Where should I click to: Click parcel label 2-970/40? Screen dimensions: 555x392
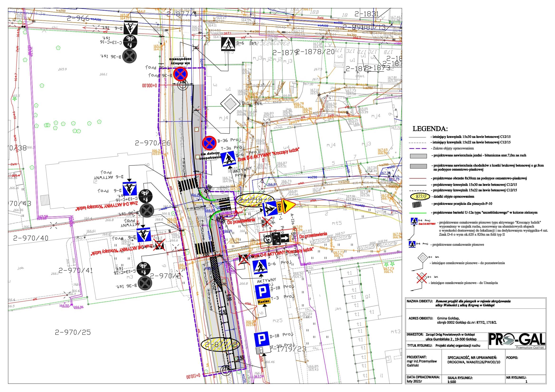(x=31, y=238)
